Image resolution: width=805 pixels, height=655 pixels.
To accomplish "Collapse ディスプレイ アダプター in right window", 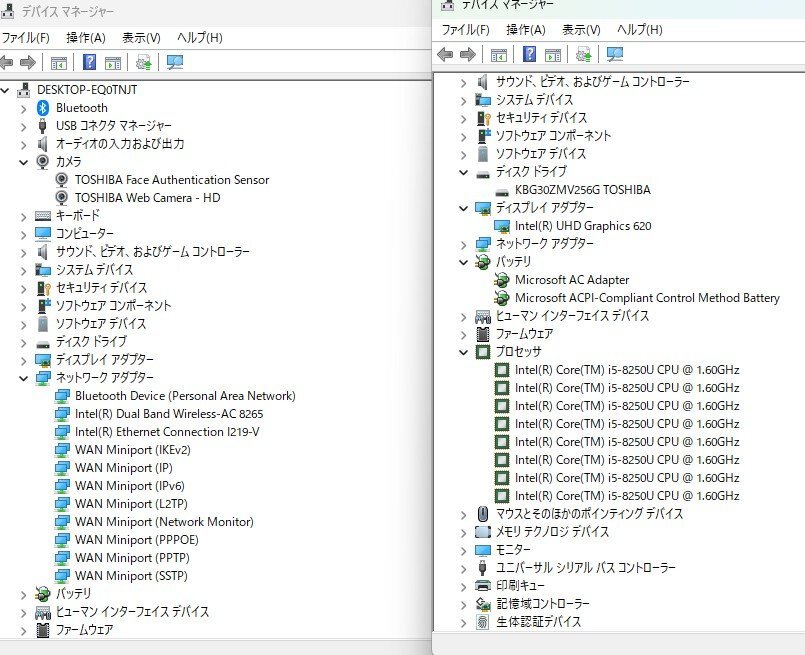I will pyautogui.click(x=464, y=208).
